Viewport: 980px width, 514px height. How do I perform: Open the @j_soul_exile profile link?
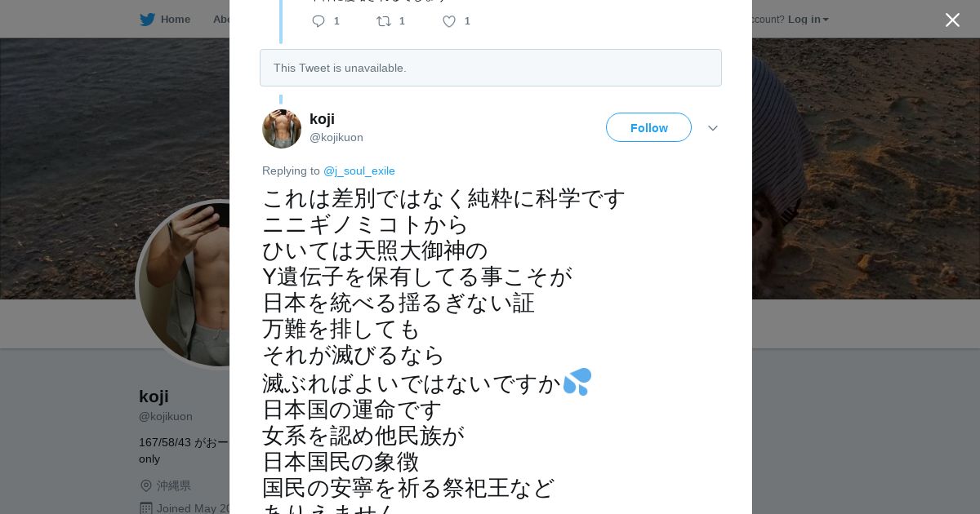pyautogui.click(x=359, y=171)
